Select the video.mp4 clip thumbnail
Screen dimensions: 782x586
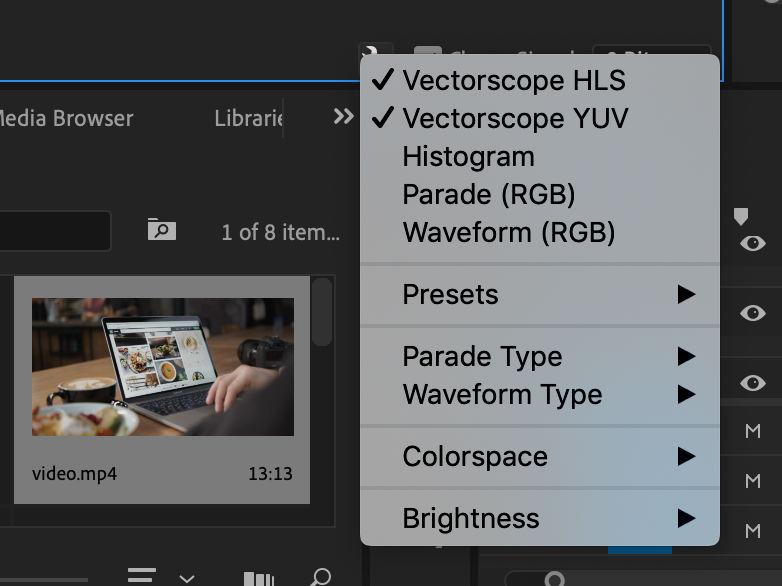coord(163,367)
